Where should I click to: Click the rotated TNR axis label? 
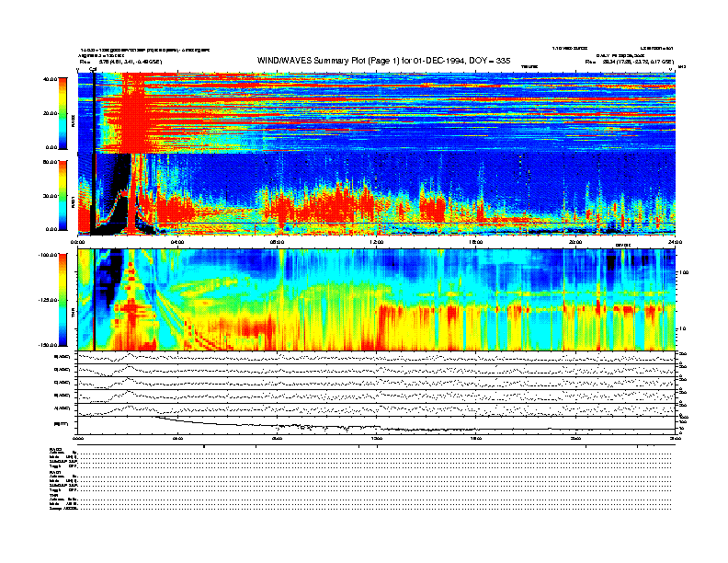[x=73, y=314]
